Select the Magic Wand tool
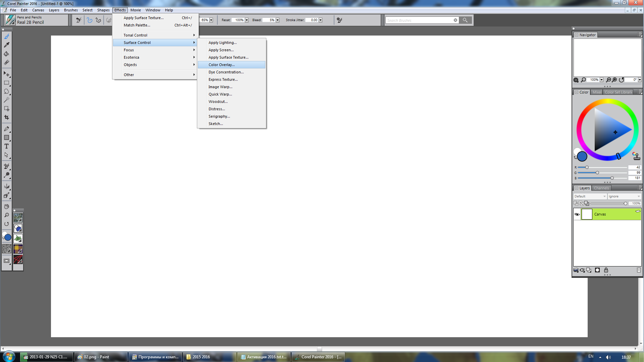 coord(6,100)
